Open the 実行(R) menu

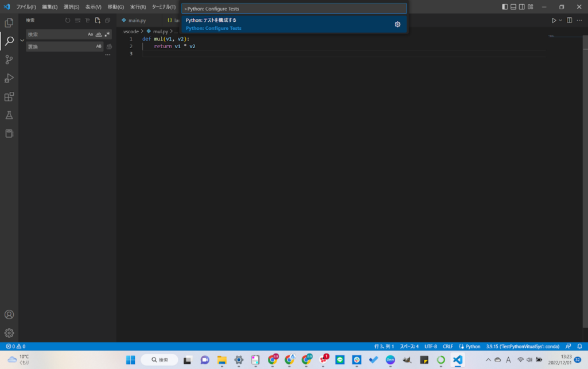pyautogui.click(x=138, y=7)
